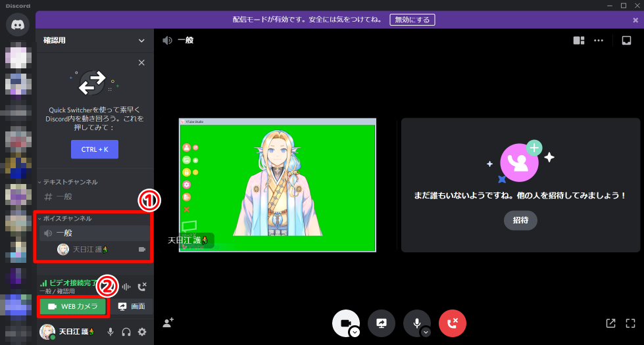
Task: Deafen with headphones icon in user panel
Action: [126, 332]
